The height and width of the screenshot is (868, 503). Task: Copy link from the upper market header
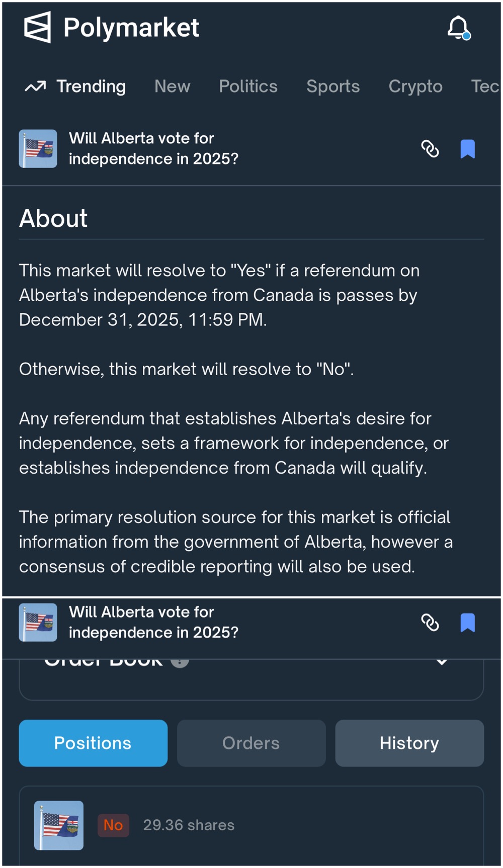[x=430, y=149]
